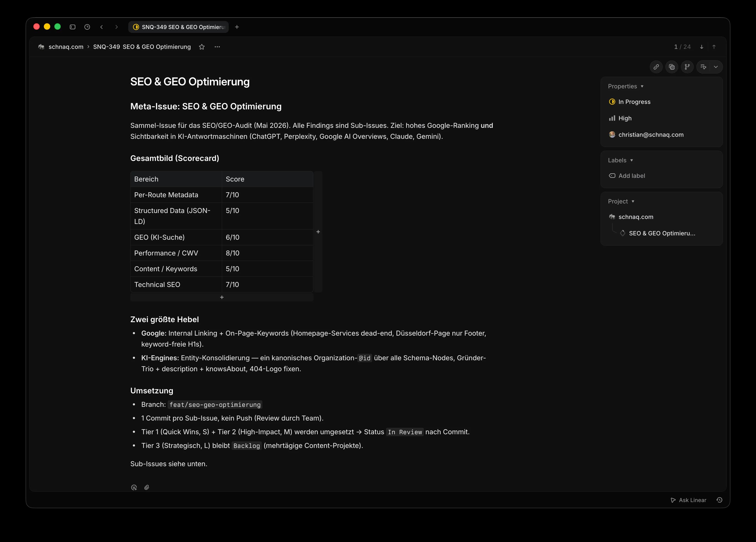Click Add label
The width and height of the screenshot is (756, 542).
(x=627, y=176)
